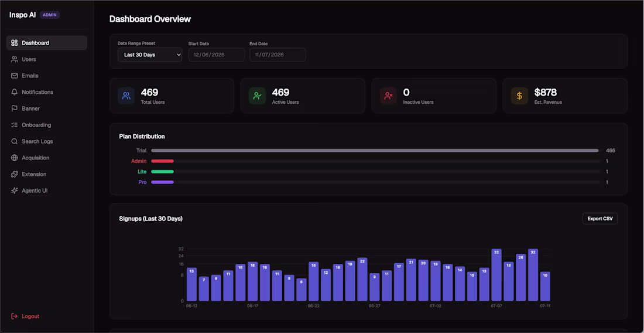Open the Agentic UI page
644x333 pixels.
(x=46, y=191)
